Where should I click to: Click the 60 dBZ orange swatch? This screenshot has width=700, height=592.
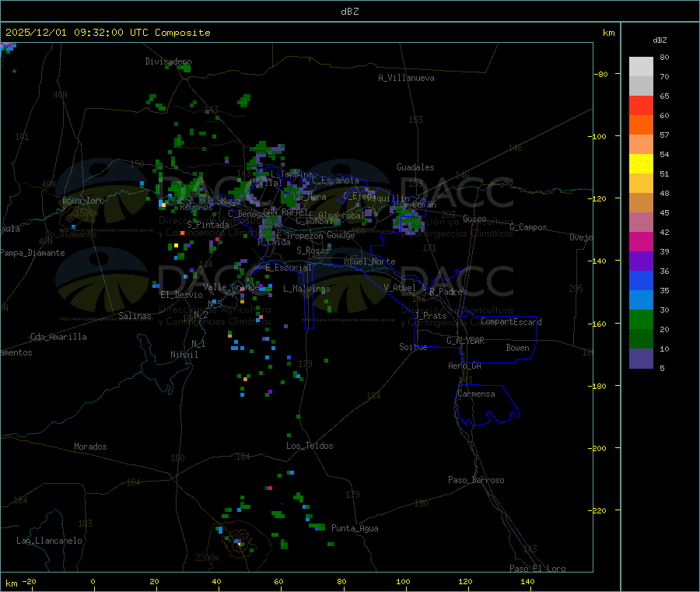[x=641, y=125]
